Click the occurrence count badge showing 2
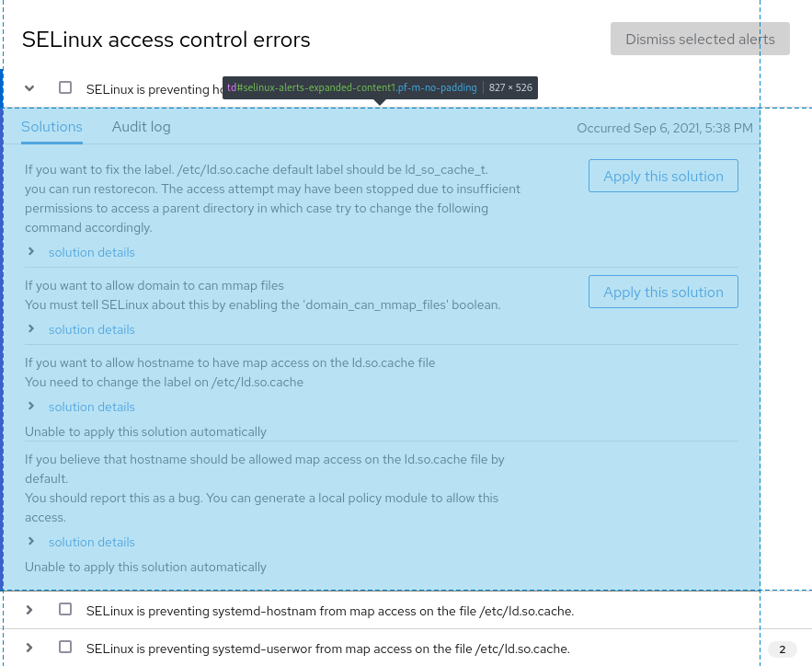This screenshot has height=666, width=812. coord(782,649)
